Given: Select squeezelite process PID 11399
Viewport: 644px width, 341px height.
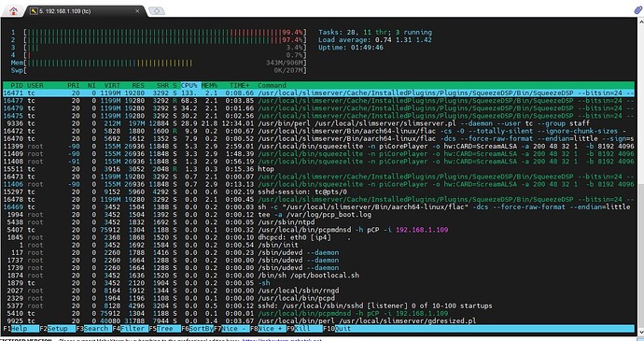Looking at the screenshot, I should pyautogui.click(x=318, y=147).
